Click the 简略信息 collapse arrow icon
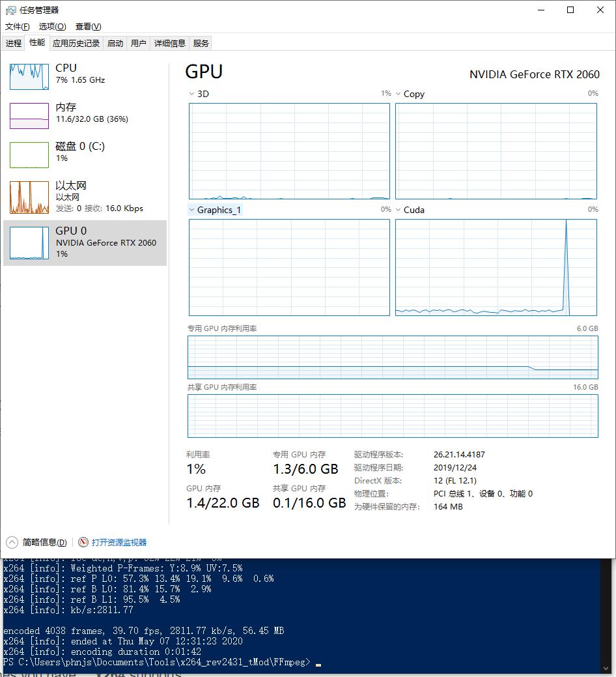The height and width of the screenshot is (677, 616). [11, 542]
